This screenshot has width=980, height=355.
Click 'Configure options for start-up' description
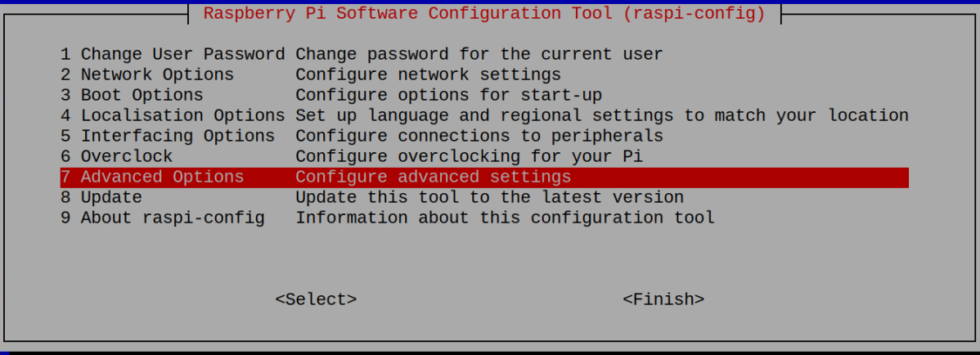(x=448, y=96)
